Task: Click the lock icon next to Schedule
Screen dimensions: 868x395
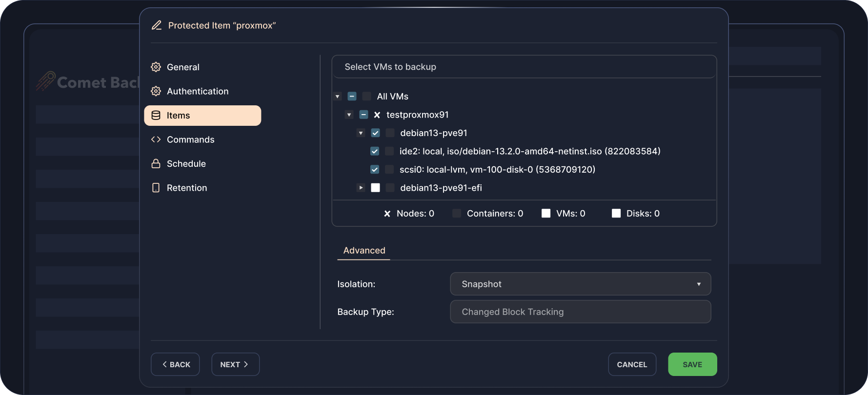Action: click(x=156, y=164)
